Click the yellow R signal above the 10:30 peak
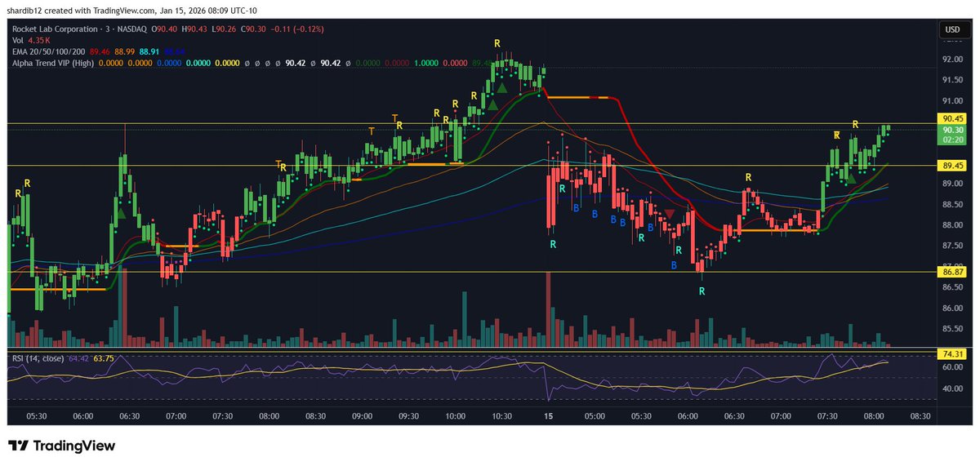This screenshot has width=980, height=466. coord(496,42)
